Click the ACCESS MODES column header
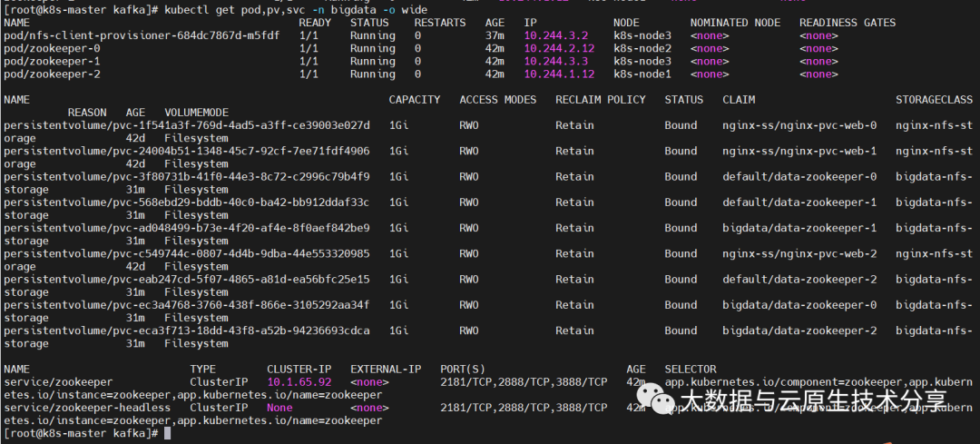 (x=498, y=100)
